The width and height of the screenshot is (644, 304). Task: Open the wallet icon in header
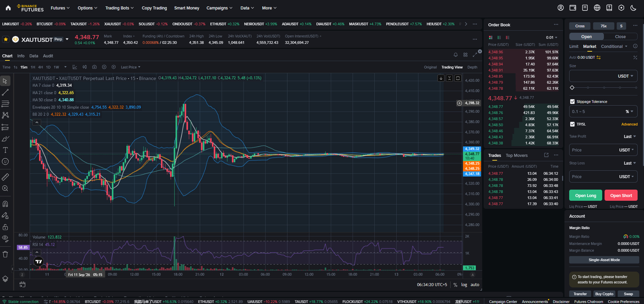573,8
